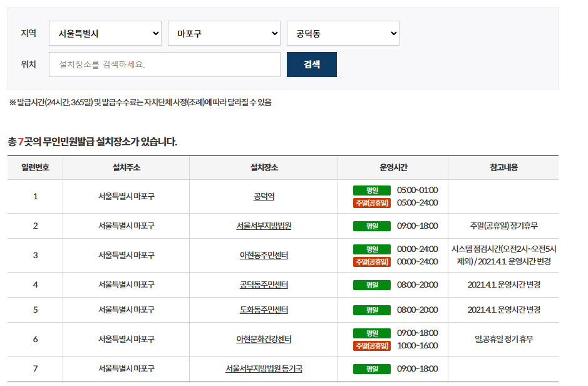Open the 공덕동주민센터 link

(263, 284)
